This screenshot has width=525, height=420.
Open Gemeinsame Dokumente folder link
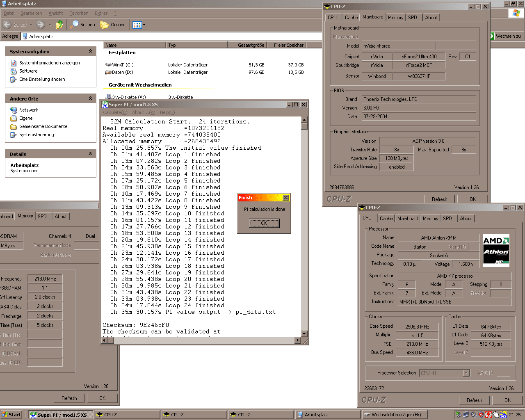[43, 126]
